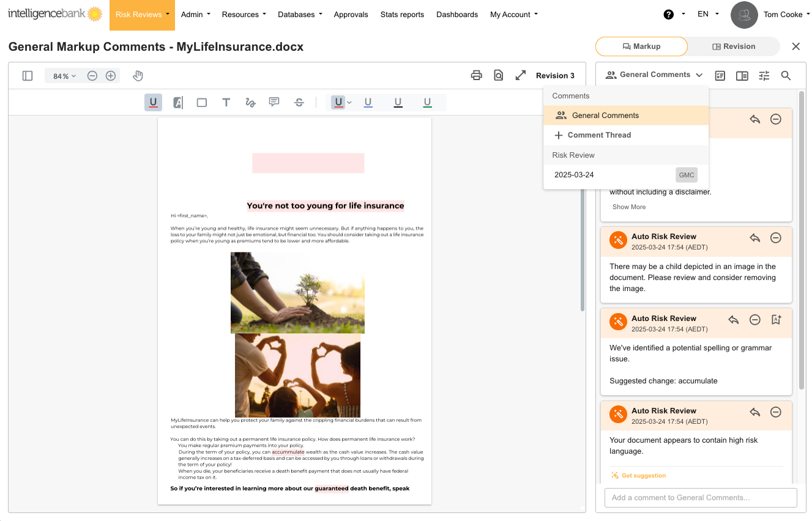Switch to the Revision view toggle
Viewport: 812px width, 521px height.
pos(734,46)
